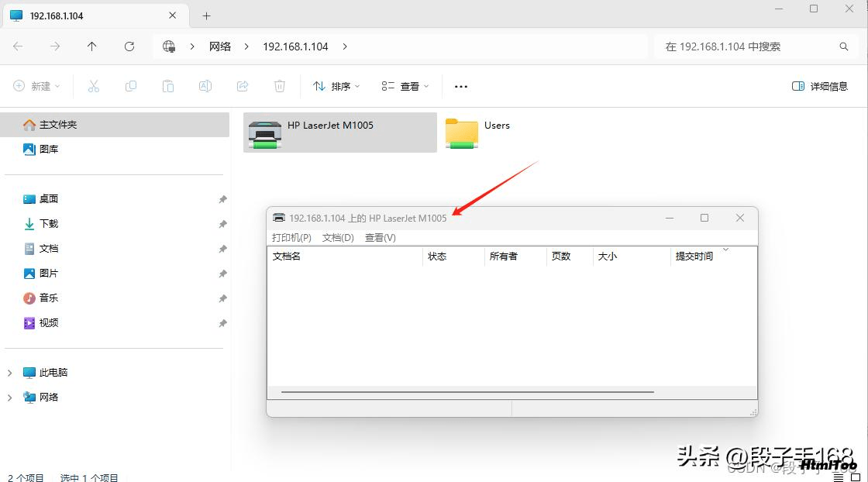Click the 提交时间 column sort arrow
Viewport: 868px width, 482px height.
pos(725,250)
